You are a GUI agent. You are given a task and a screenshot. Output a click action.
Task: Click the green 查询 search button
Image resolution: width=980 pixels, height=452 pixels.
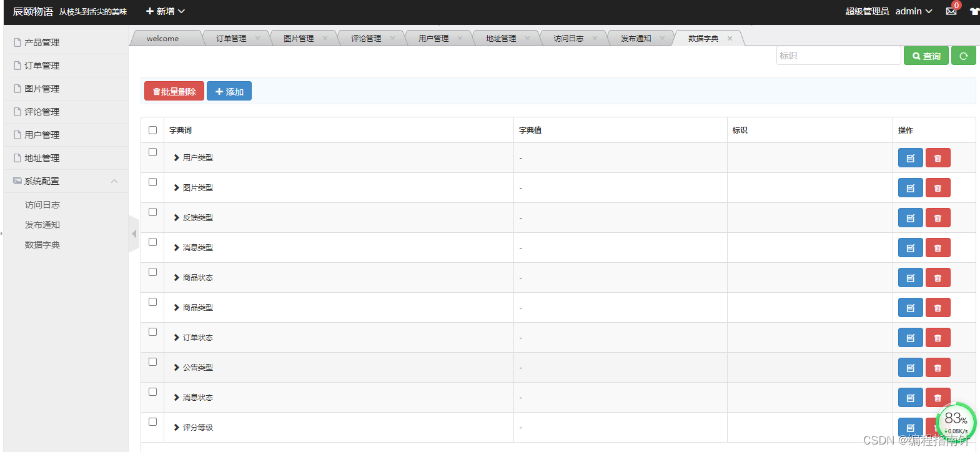[x=926, y=56]
